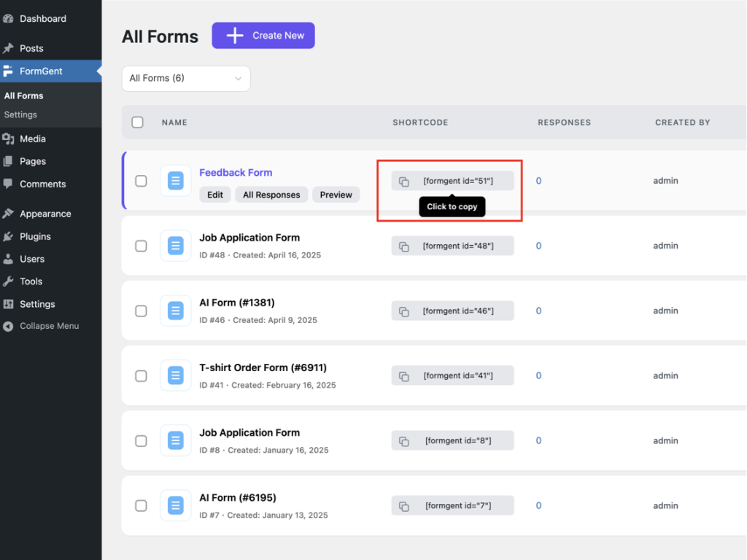Image resolution: width=747 pixels, height=560 pixels.
Task: Click Collapse Menu text in sidebar
Action: 50,326
